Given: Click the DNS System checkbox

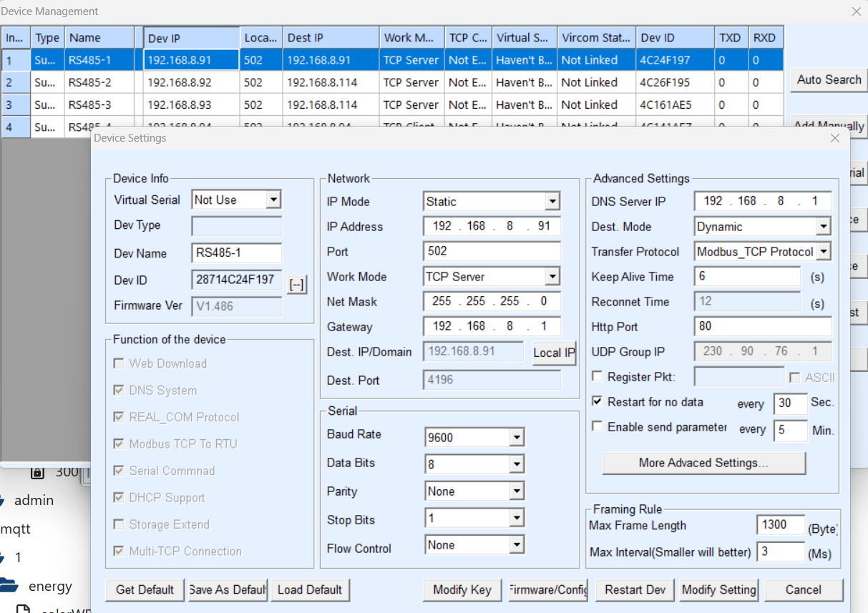Looking at the screenshot, I should 119,391.
